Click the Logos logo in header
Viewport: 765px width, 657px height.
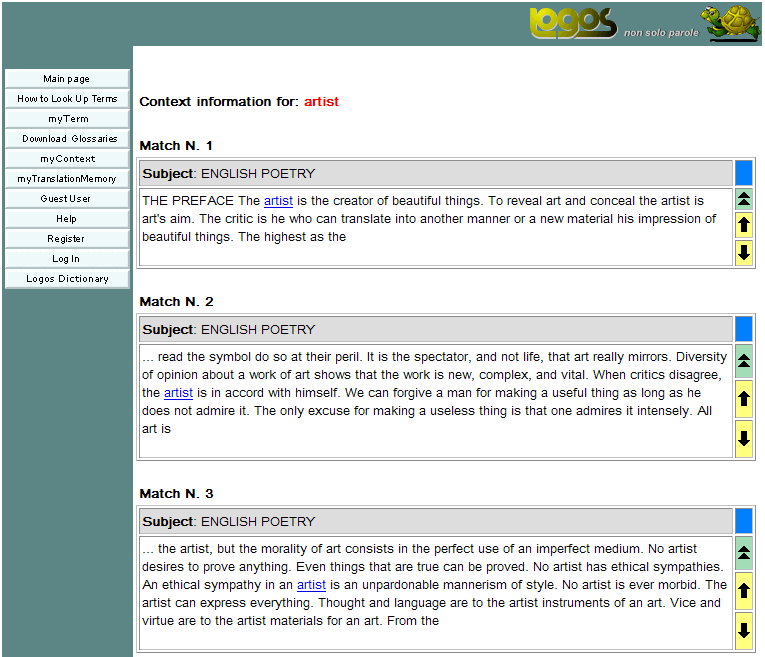[573, 23]
